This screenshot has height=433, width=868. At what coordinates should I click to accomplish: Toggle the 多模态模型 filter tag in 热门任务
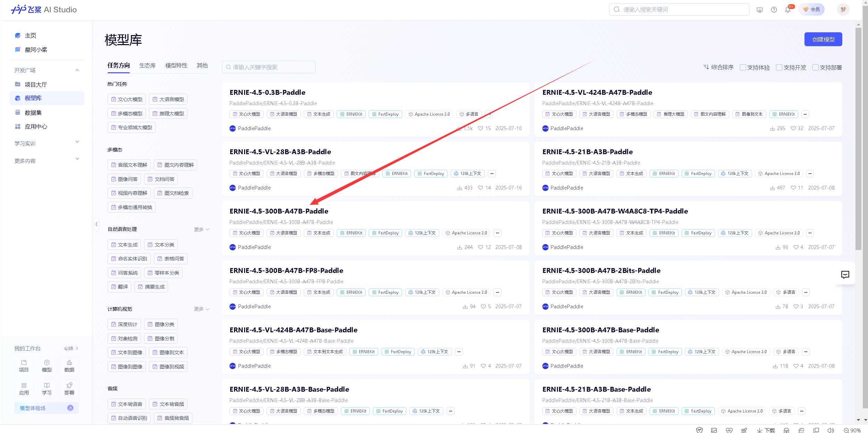(x=127, y=114)
